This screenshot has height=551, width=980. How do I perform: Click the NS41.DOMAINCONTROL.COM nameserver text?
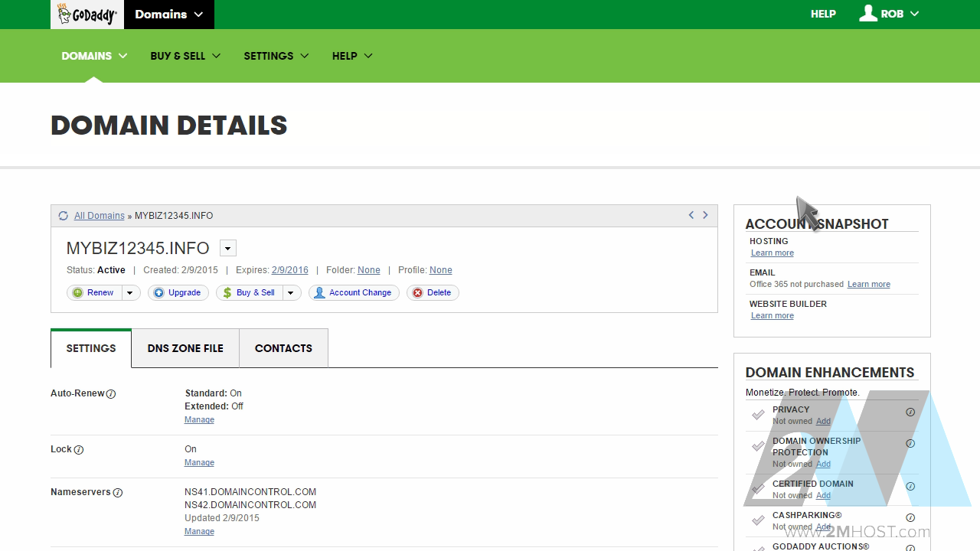click(x=250, y=492)
